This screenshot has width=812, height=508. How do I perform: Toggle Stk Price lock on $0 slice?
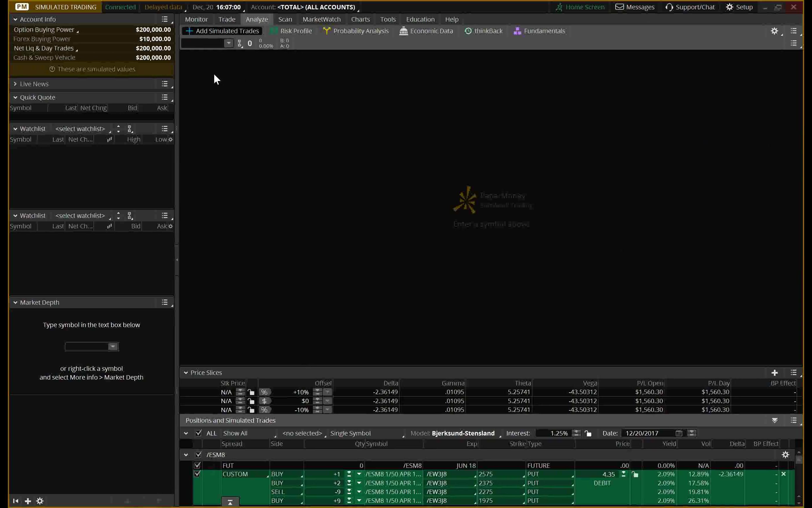(x=251, y=401)
